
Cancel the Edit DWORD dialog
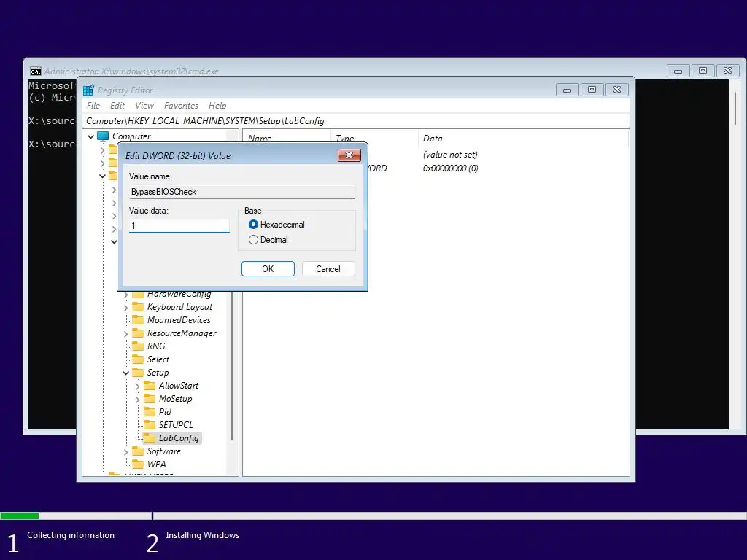click(328, 268)
